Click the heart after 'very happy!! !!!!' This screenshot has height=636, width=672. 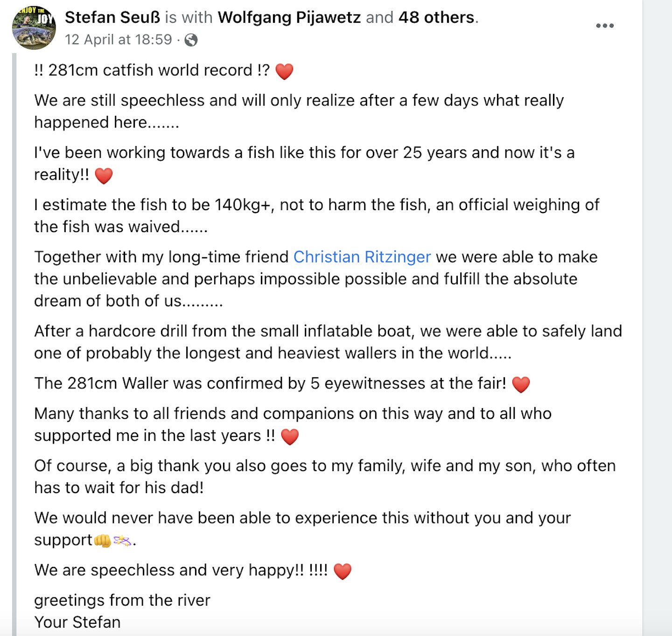click(342, 572)
